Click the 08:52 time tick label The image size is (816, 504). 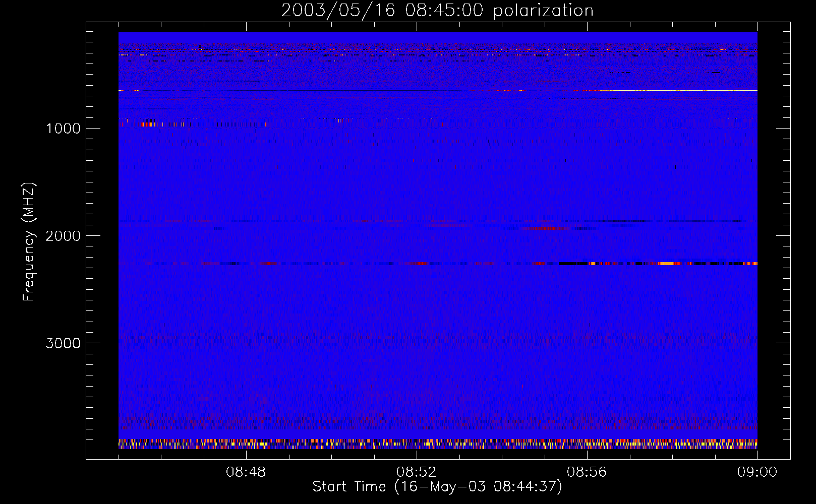click(x=417, y=472)
